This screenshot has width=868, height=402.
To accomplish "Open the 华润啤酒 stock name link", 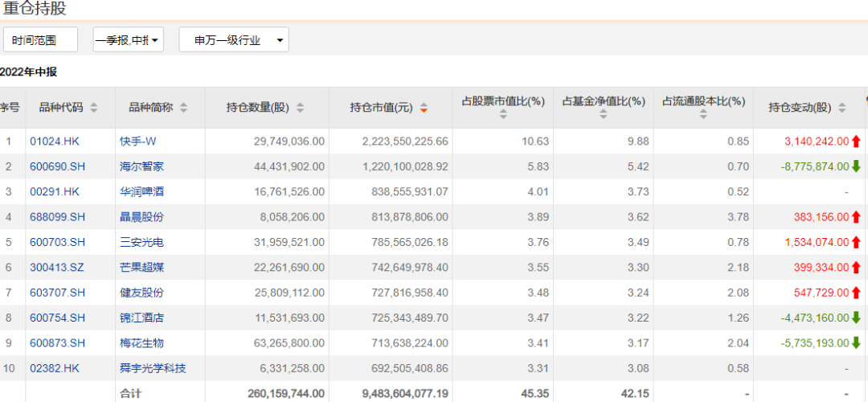I will [x=141, y=191].
